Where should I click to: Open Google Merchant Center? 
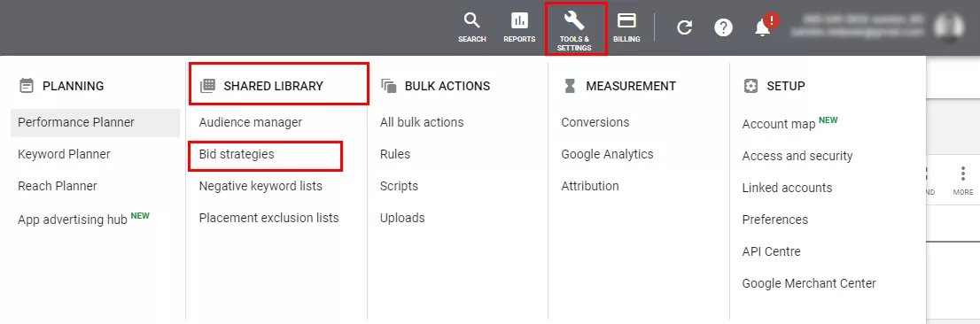coord(809,283)
